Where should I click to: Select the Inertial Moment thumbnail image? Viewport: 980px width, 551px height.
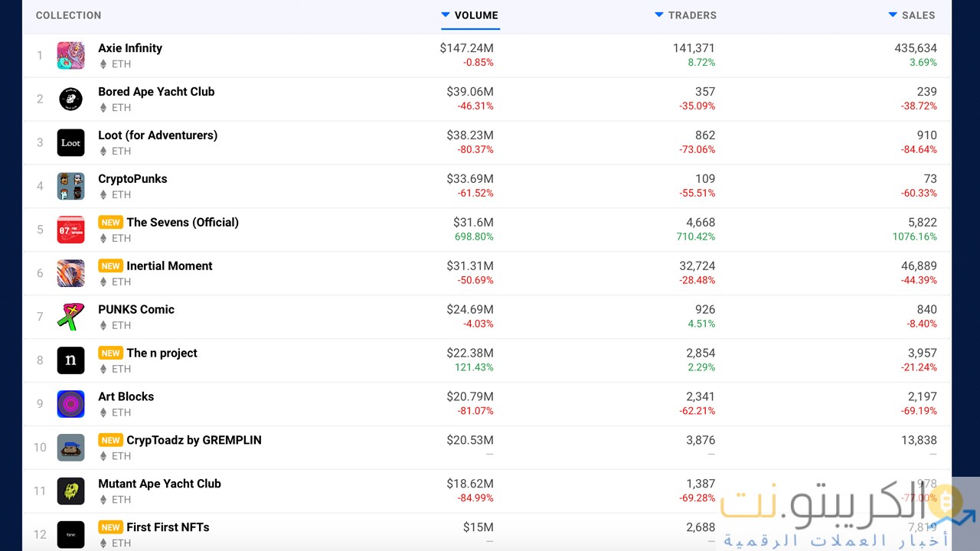tap(70, 274)
